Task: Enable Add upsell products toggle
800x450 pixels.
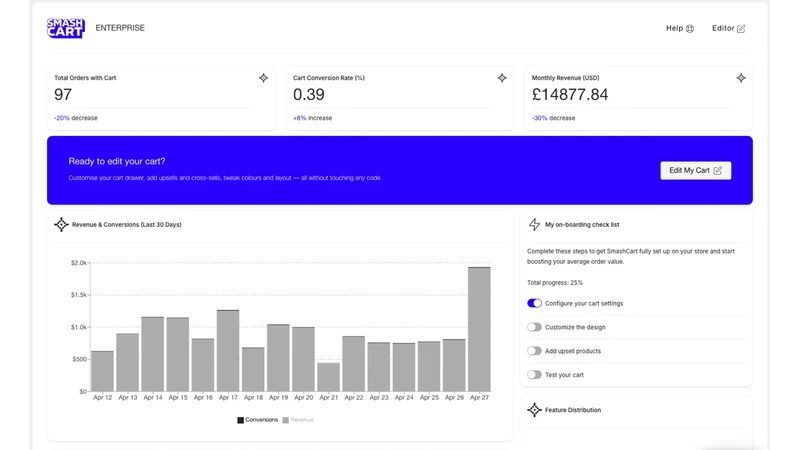Action: [x=534, y=351]
